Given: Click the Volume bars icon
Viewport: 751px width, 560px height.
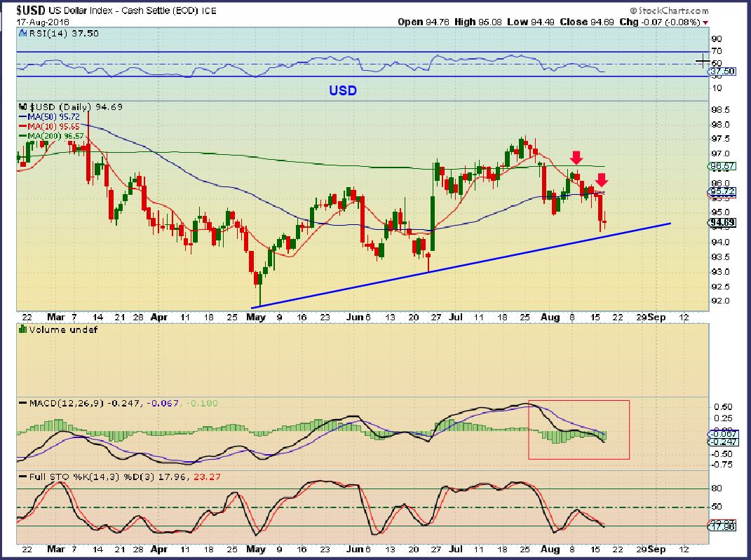Looking at the screenshot, I should coord(22,329).
